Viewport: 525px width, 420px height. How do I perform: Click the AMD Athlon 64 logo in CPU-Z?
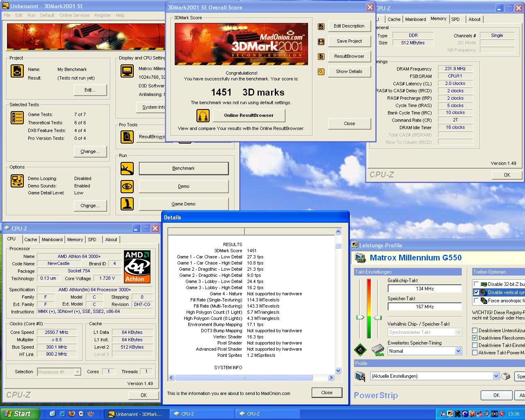click(137, 267)
